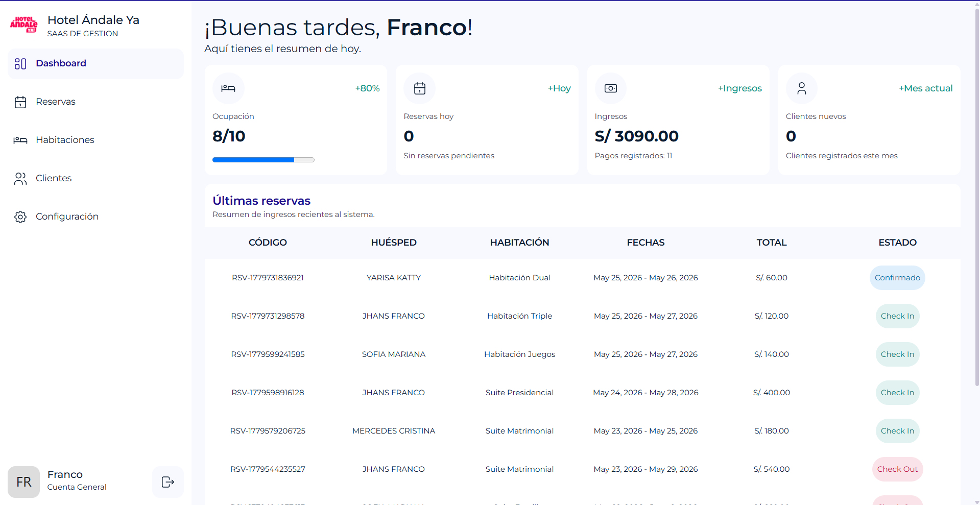The height and width of the screenshot is (505, 980).
Task: Click the Habitación Juegos cell
Action: pos(520,354)
